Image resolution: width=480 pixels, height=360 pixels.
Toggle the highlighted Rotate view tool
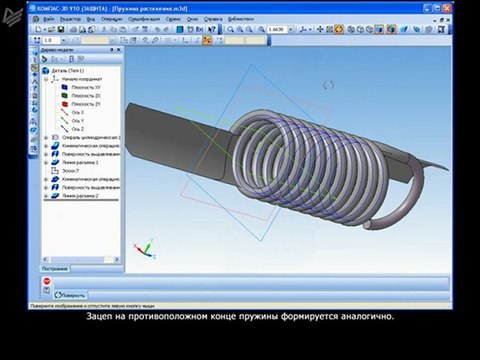[339, 30]
